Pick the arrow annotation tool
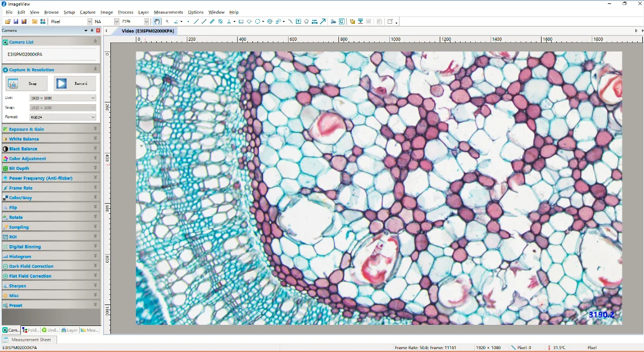Image resolution: width=644 pixels, height=352 pixels. (323, 22)
